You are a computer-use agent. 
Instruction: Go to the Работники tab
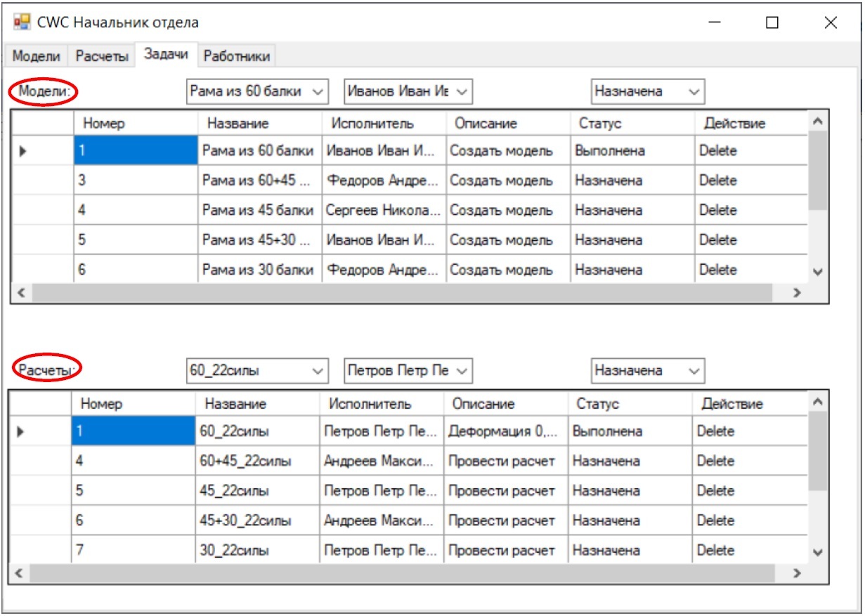236,57
